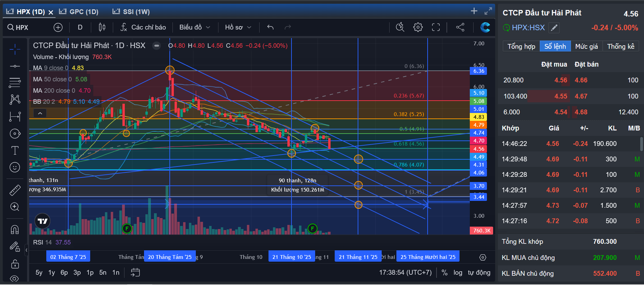Change the D timeframe interval
Viewport: 644px width, 285px height.
coord(80,27)
